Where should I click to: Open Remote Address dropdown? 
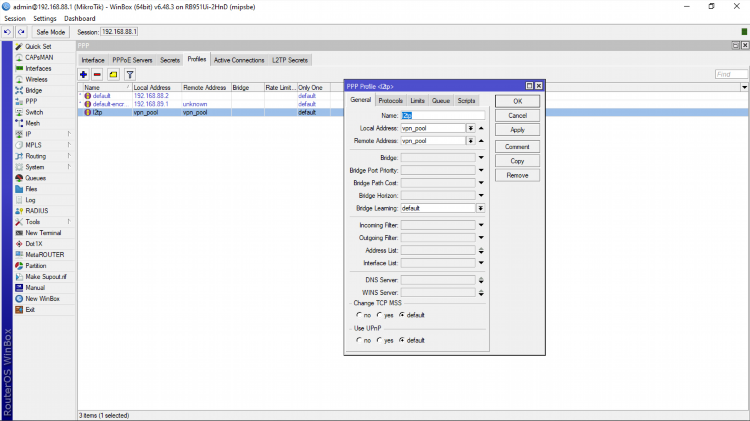click(471, 141)
